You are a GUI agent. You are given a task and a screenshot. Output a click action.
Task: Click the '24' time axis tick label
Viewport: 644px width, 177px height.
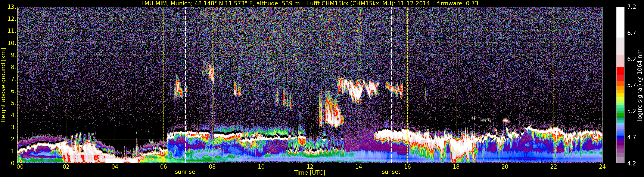point(602,167)
